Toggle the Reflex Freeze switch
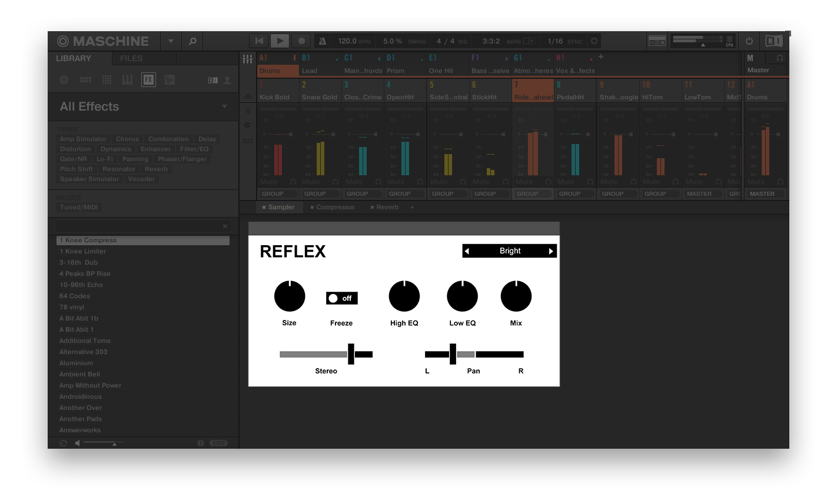 [341, 298]
